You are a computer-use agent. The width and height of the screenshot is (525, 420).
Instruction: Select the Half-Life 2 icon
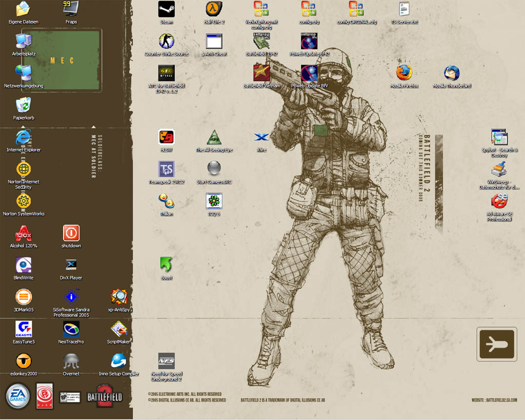tap(214, 9)
